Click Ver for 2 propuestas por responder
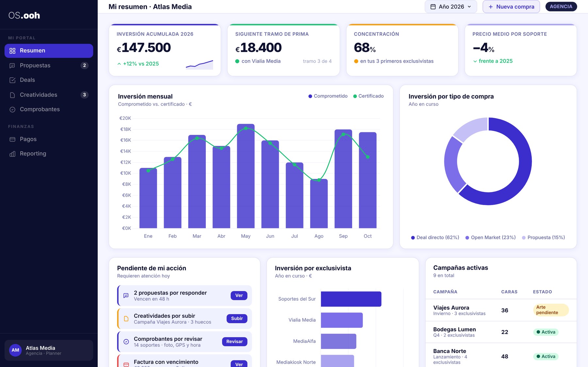 pyautogui.click(x=239, y=295)
